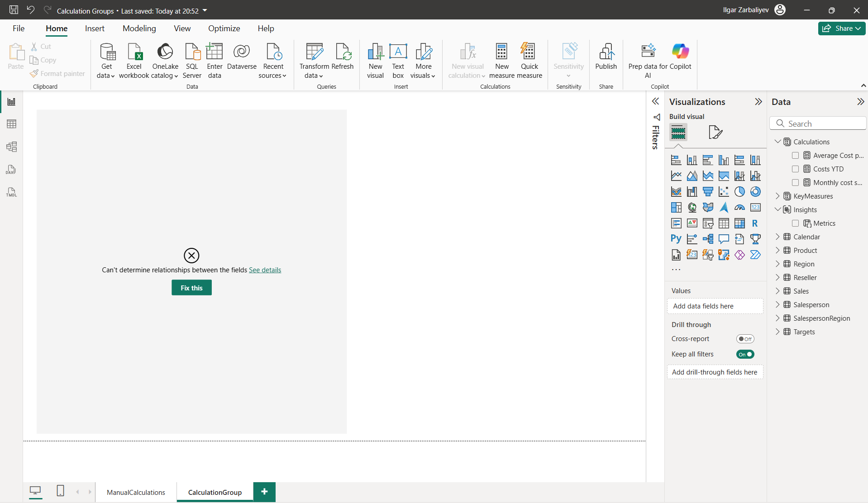Select the Matrix visual
The image size is (868, 503).
739,223
